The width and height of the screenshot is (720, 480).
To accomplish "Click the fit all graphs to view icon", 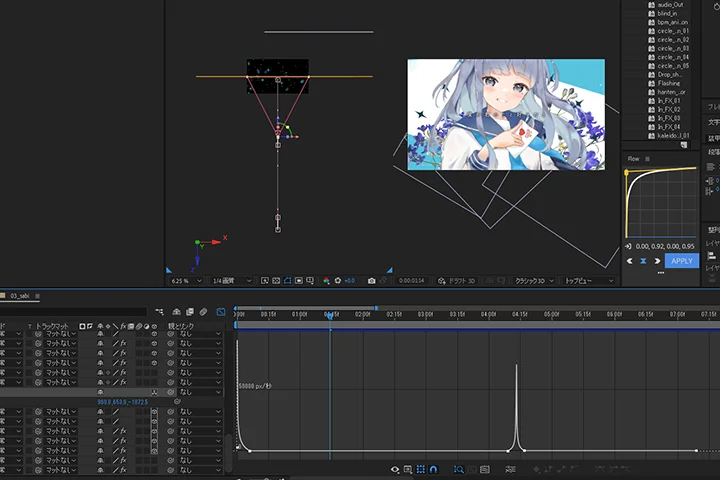I will (484, 469).
